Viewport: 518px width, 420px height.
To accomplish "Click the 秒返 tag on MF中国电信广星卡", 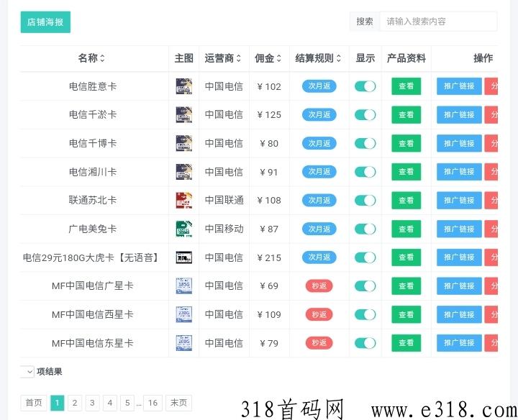I will (319, 286).
